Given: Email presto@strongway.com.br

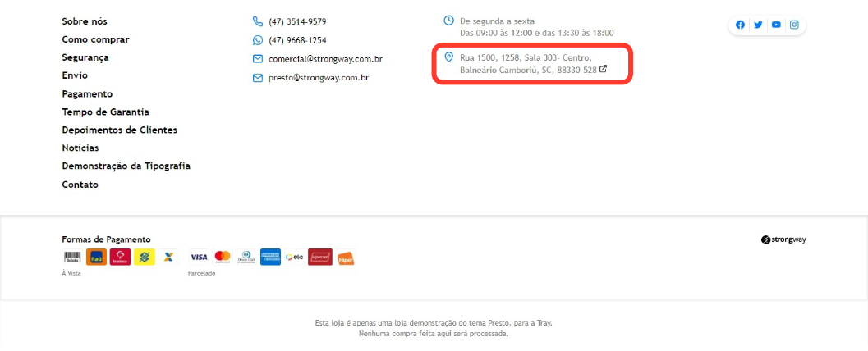Looking at the screenshot, I should pyautogui.click(x=319, y=78).
